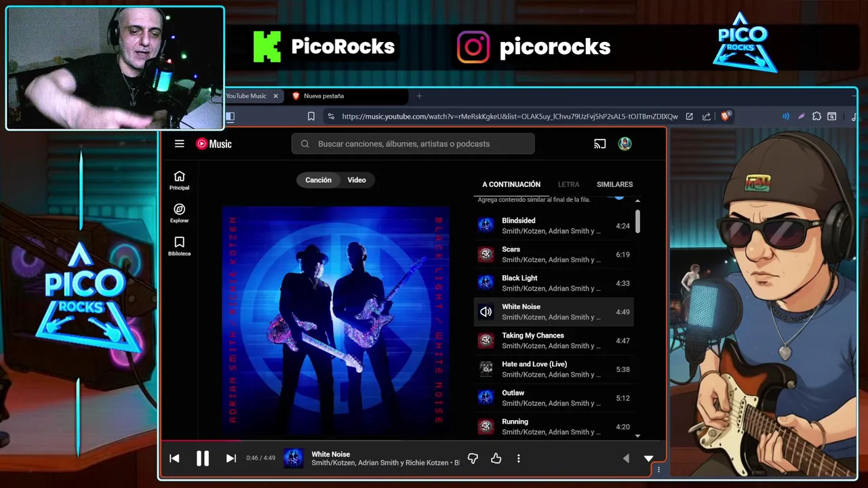This screenshot has width=868, height=488.
Task: Bookmark this page icon
Action: coord(311,117)
